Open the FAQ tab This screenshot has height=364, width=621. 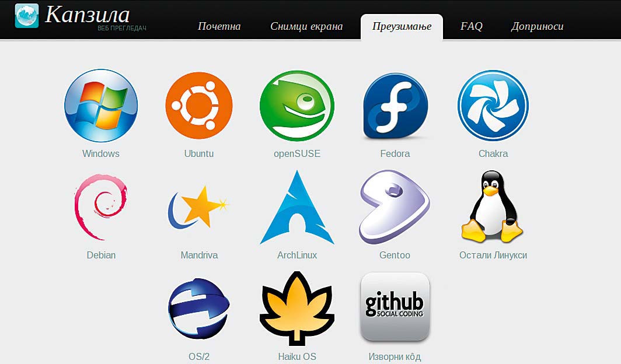472,26
